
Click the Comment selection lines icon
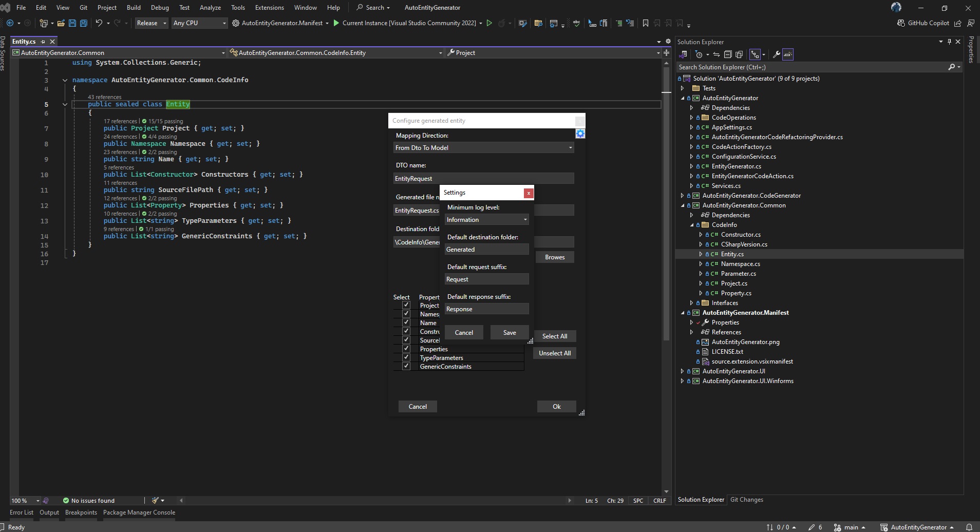coord(619,23)
